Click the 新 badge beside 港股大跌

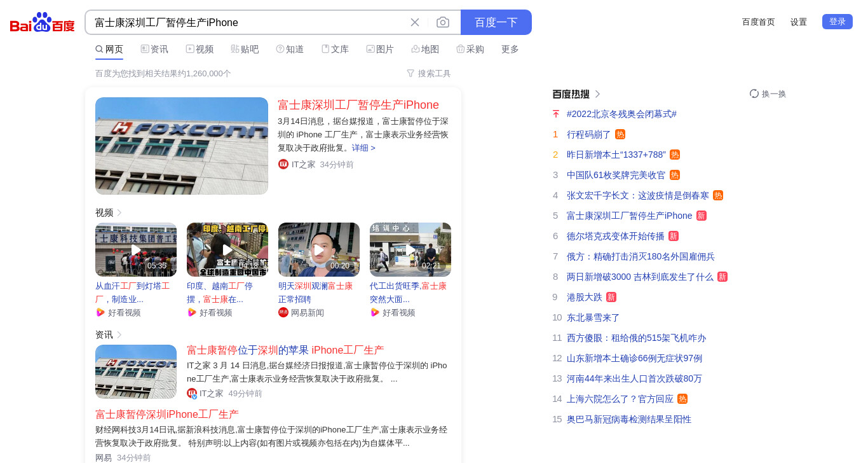coord(611,297)
